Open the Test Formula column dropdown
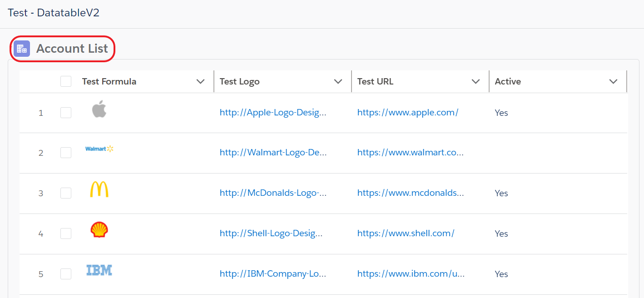This screenshot has width=644, height=298. pyautogui.click(x=200, y=82)
